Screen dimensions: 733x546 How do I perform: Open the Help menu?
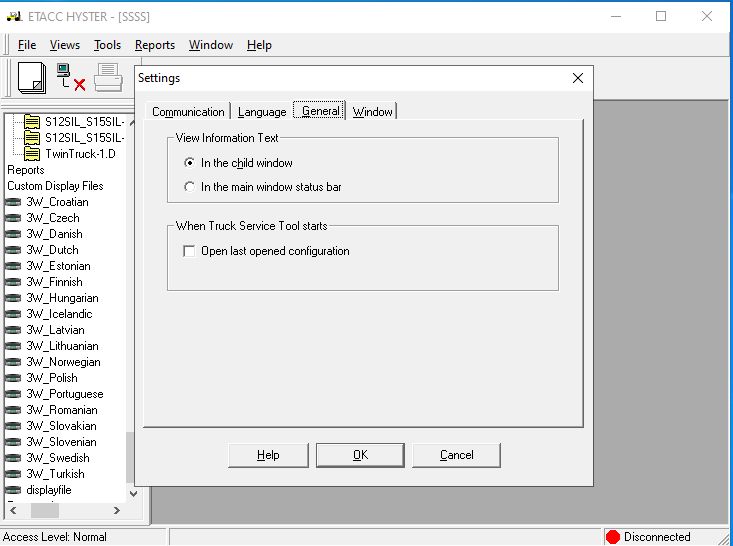pos(259,45)
